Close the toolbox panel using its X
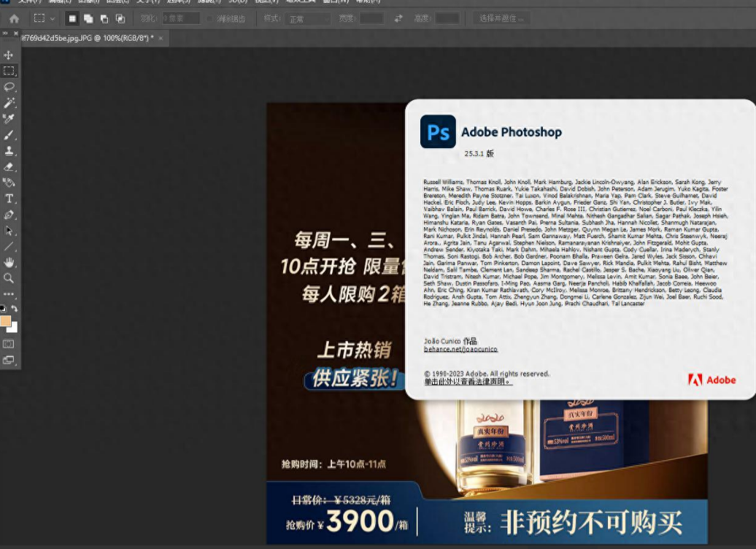The image size is (756, 549). tap(16, 34)
